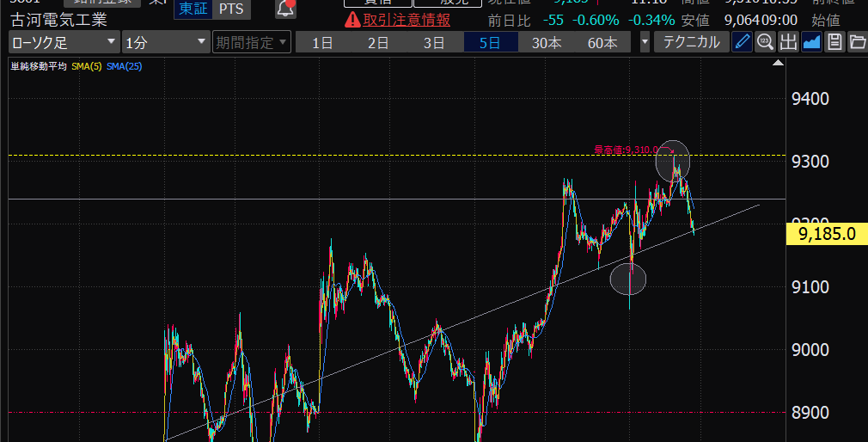Screen dimensions: 868x442
Task: Select the 1日 period tab
Action: 322,42
